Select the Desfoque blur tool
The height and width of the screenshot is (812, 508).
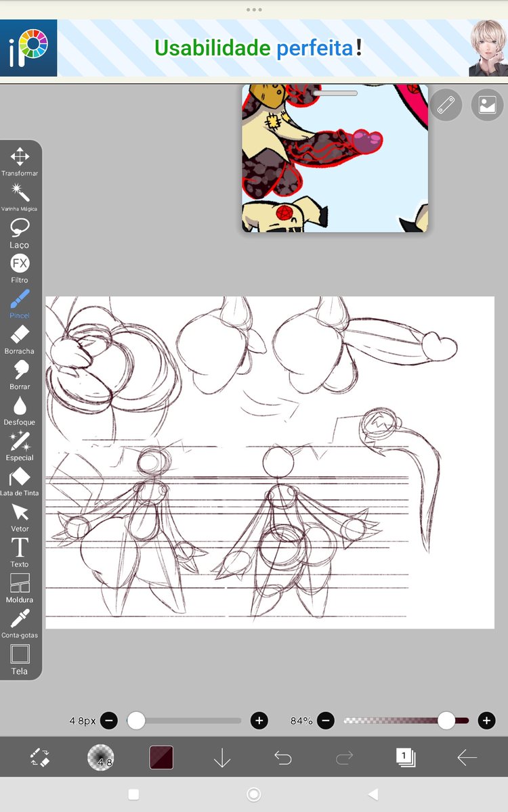20,410
